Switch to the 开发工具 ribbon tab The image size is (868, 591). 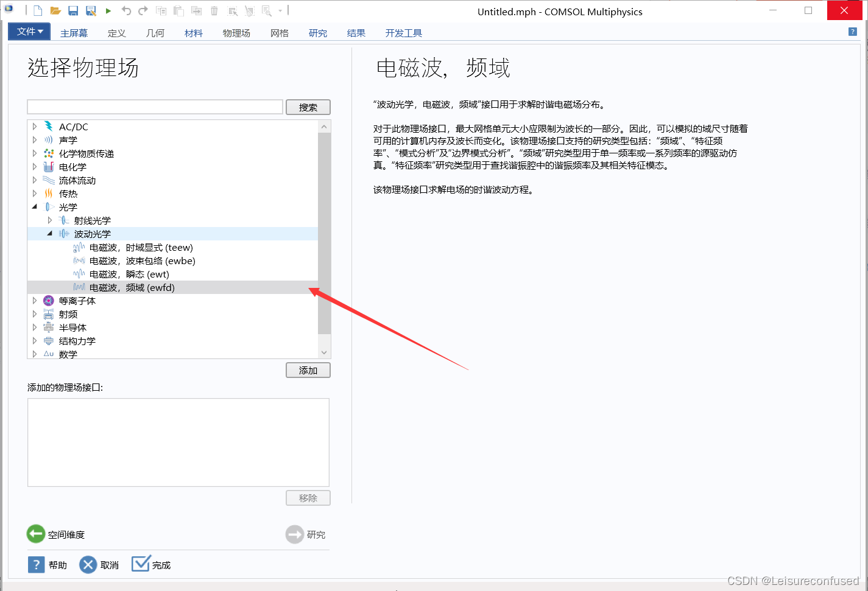tap(403, 33)
